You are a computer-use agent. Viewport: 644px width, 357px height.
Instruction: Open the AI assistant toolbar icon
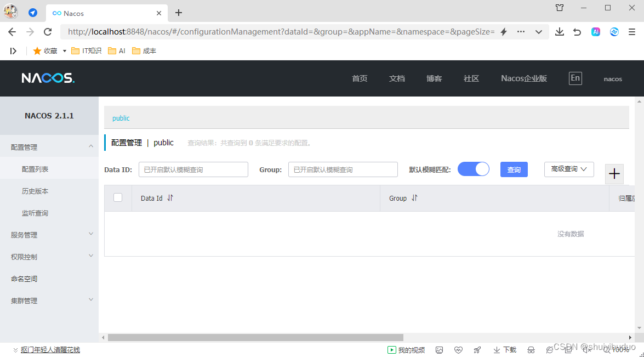click(596, 32)
